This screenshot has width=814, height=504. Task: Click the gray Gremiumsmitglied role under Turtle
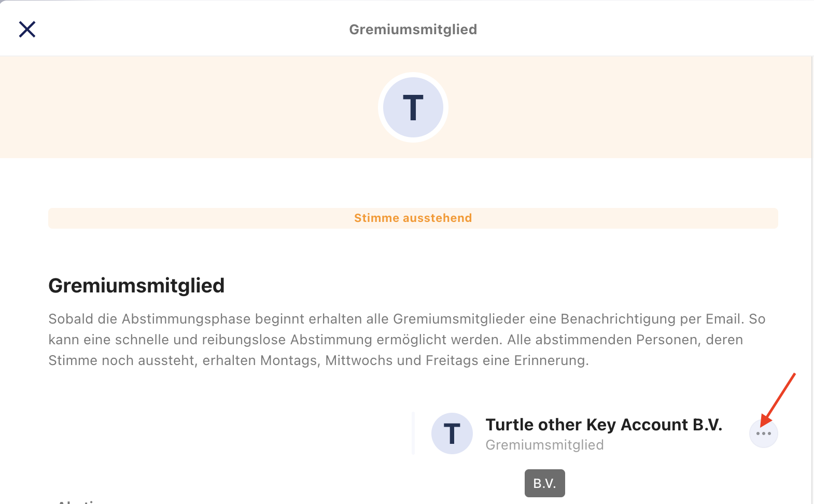click(x=544, y=445)
